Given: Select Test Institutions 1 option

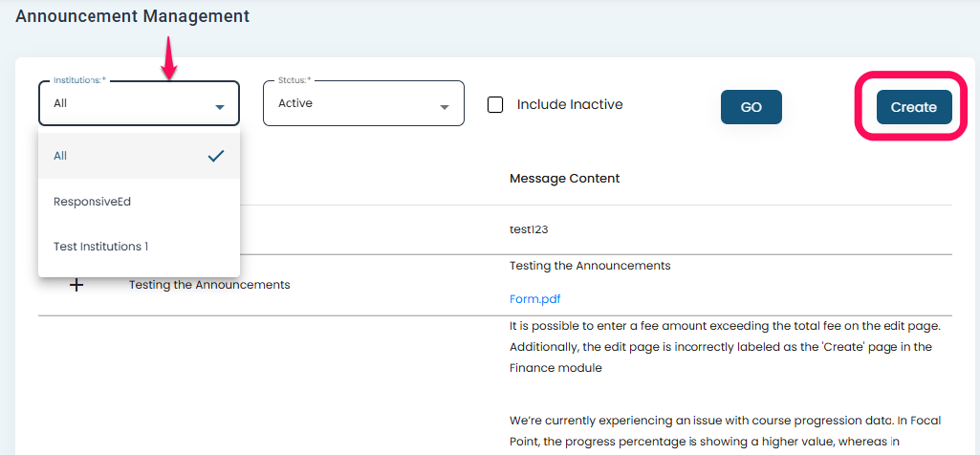Looking at the screenshot, I should click(x=101, y=247).
